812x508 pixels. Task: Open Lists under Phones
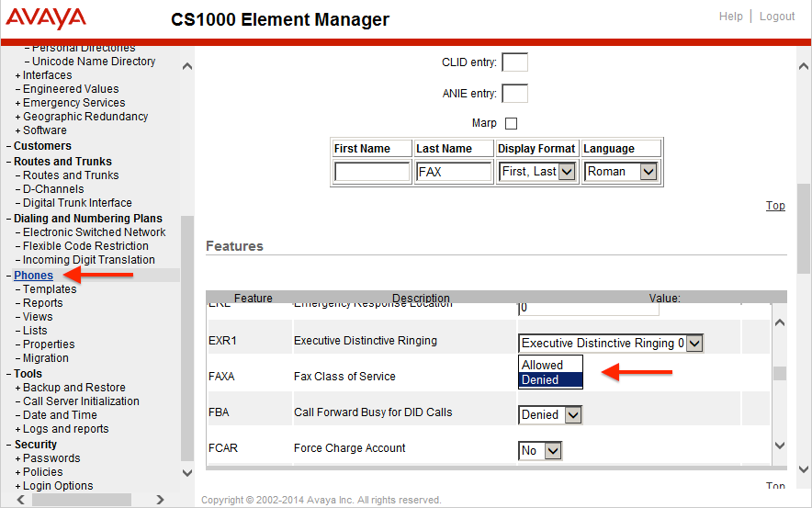click(35, 331)
